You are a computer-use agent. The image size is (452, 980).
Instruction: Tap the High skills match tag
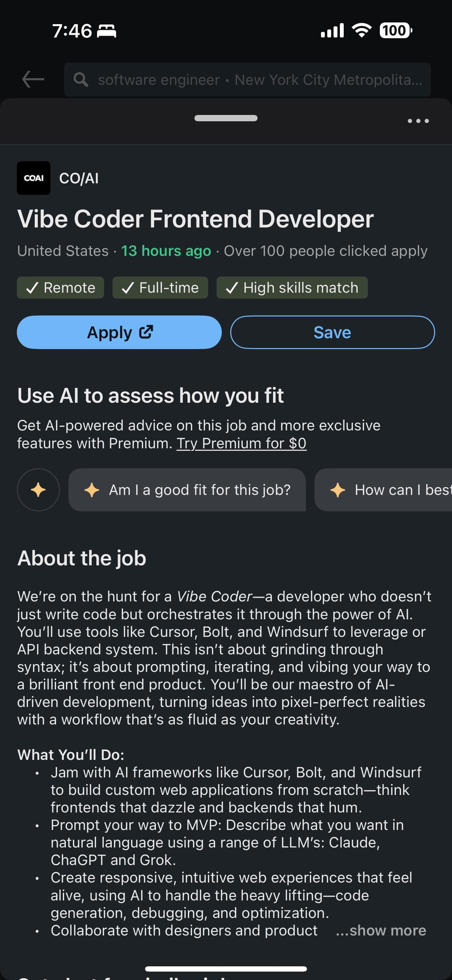click(x=292, y=288)
